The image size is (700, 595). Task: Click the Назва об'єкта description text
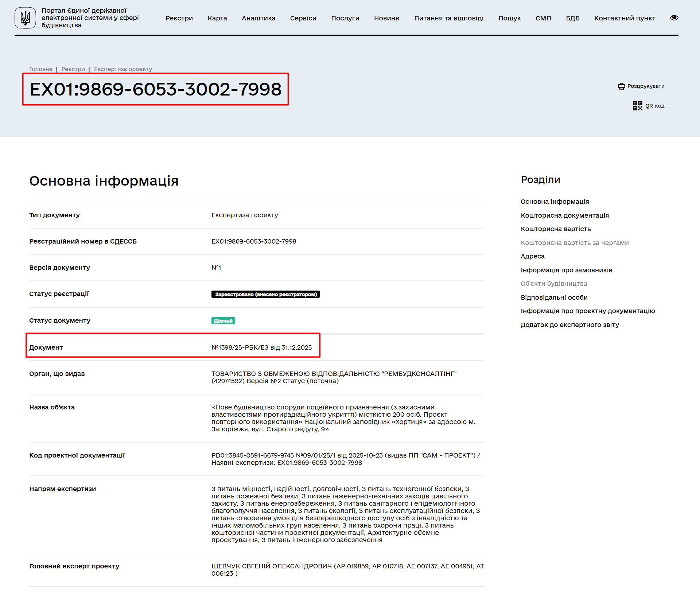pos(343,418)
